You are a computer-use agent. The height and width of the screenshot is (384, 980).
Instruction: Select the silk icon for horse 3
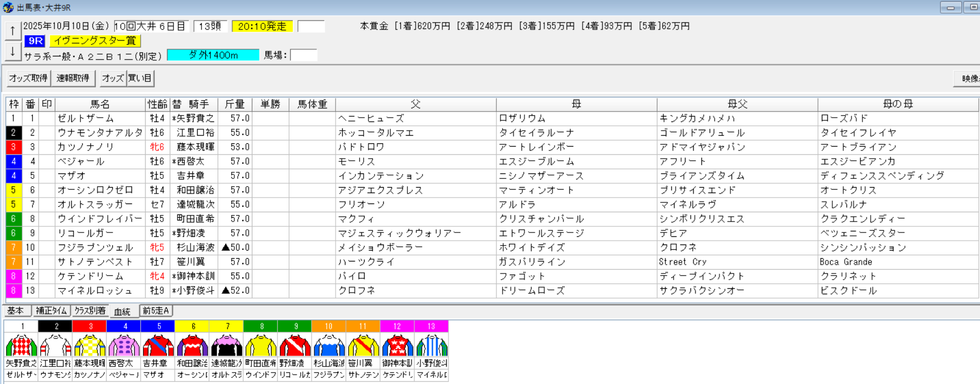tap(90, 346)
